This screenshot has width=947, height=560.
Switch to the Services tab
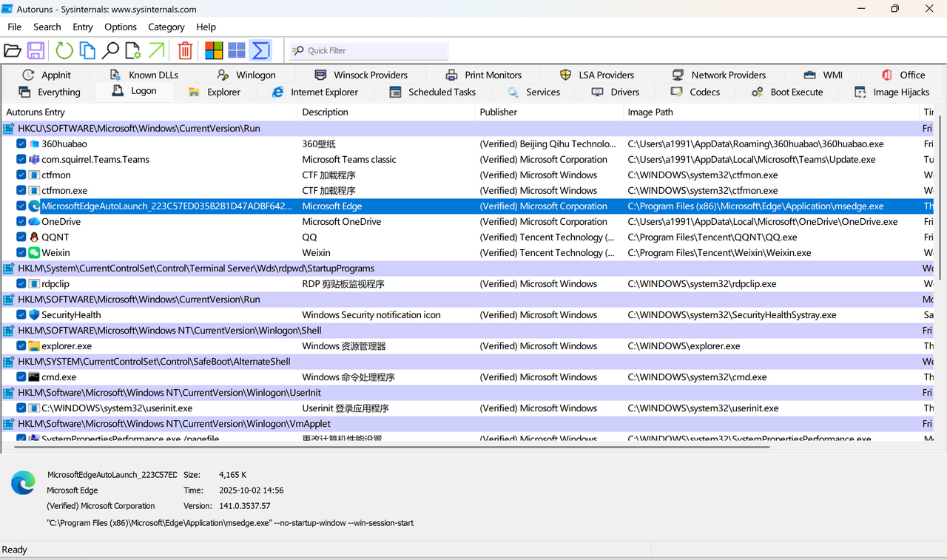tap(534, 92)
